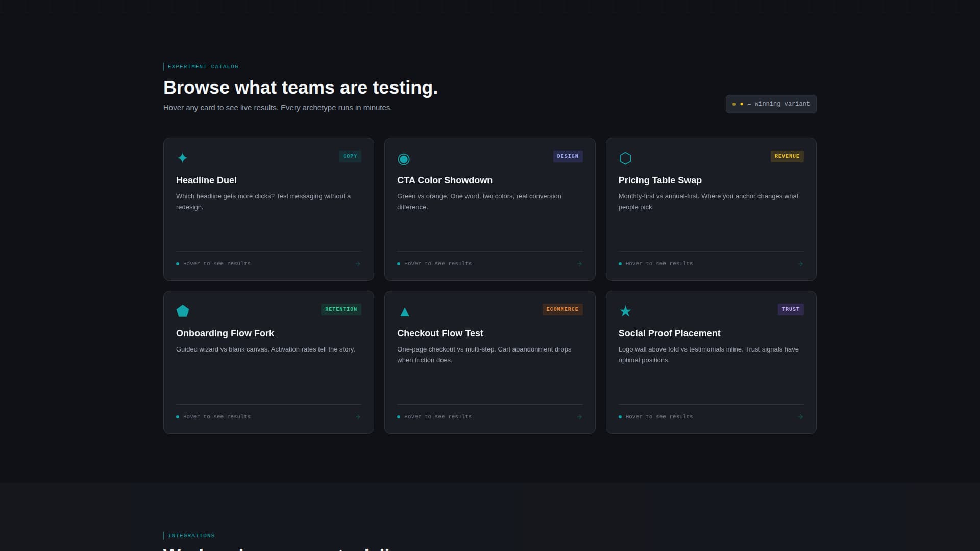Click the arrow icon on Social Proof Placement card
The height and width of the screenshot is (551, 980).
800,417
